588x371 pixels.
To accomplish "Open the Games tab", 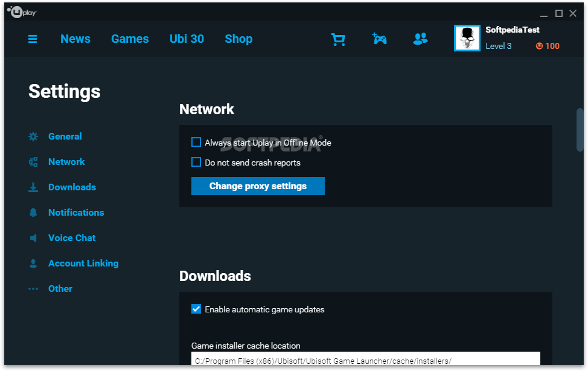I will coord(130,39).
